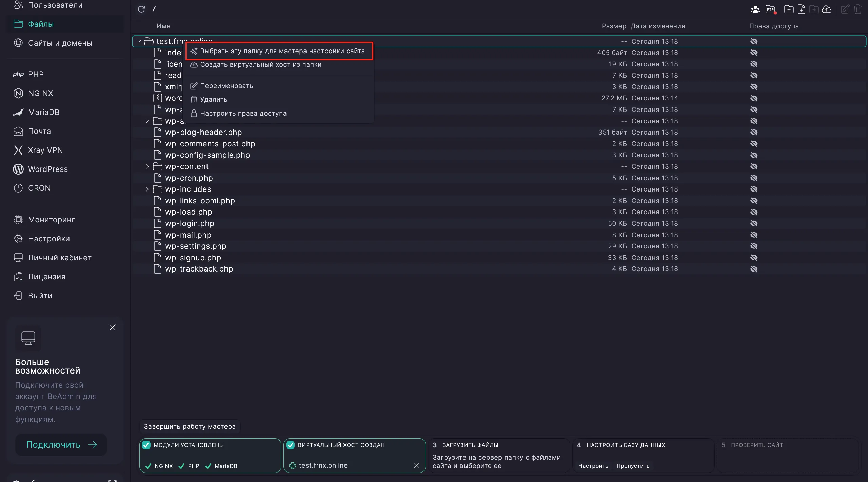Open the NGINX sidebar section
This screenshot has width=868, height=482.
point(40,93)
